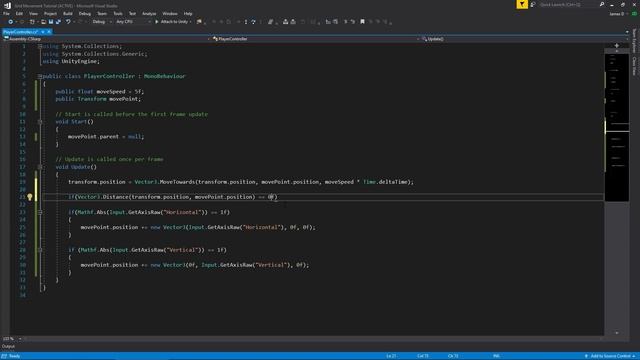Click the Navigate Backward toolbar icon

click(x=11, y=22)
